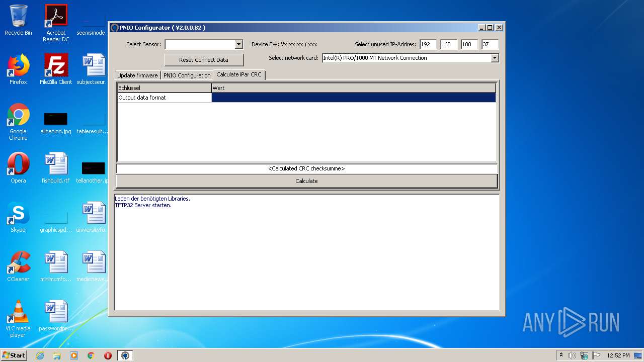Switch to the PNIO Configuration tab
Screen dimensions: 644x362
pyautogui.click(x=187, y=75)
